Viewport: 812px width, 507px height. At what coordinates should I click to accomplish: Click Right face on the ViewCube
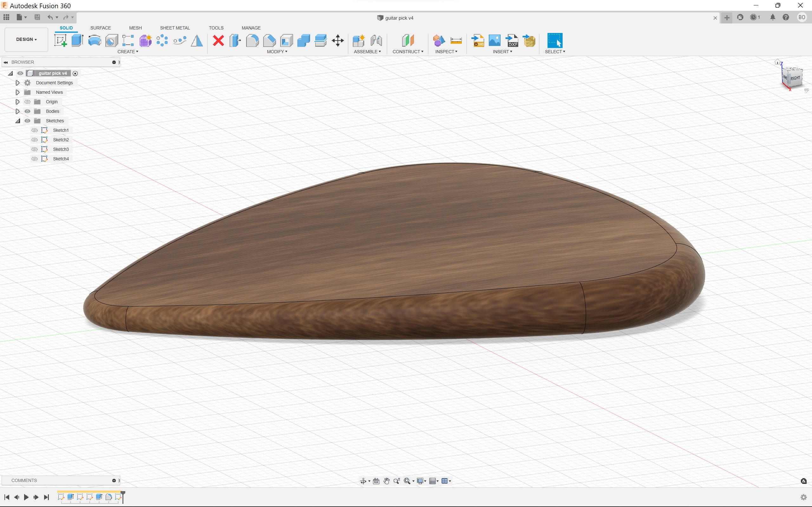(796, 77)
